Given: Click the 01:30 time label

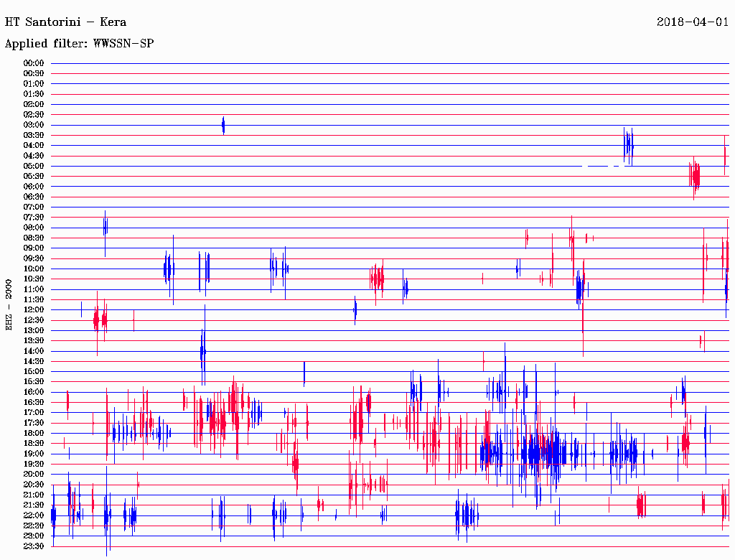Looking at the screenshot, I should point(34,94).
